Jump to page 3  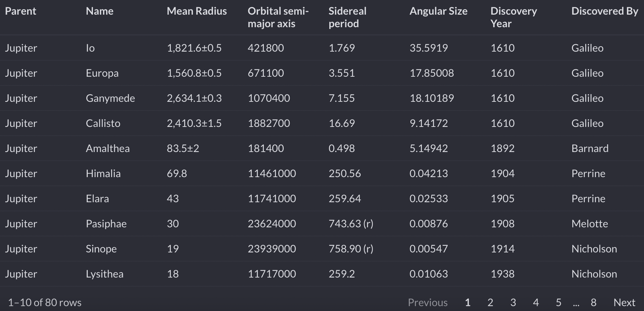click(x=513, y=302)
